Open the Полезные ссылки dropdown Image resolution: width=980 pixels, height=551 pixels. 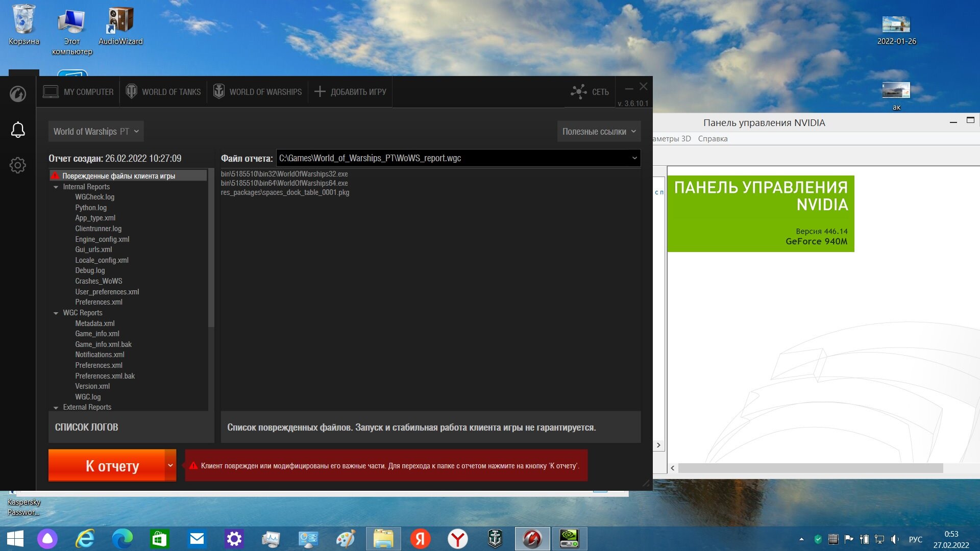[x=599, y=132]
